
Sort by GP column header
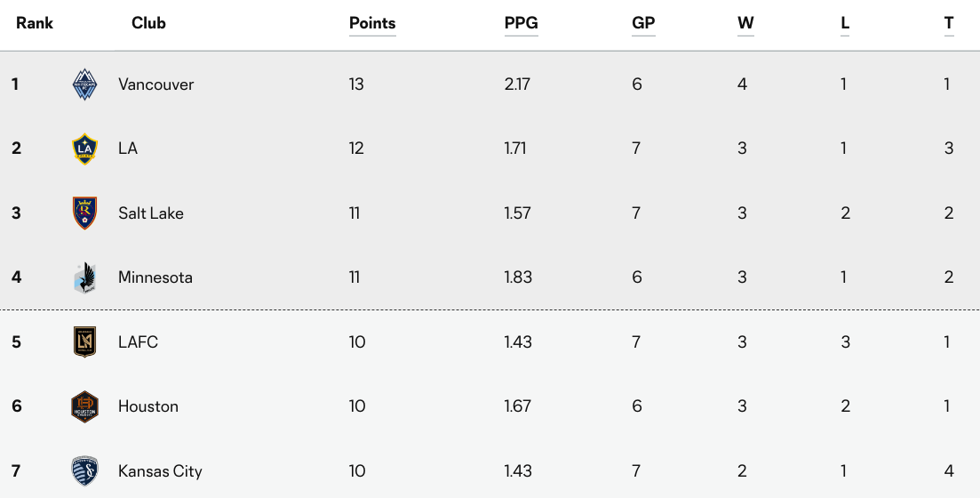(x=643, y=23)
